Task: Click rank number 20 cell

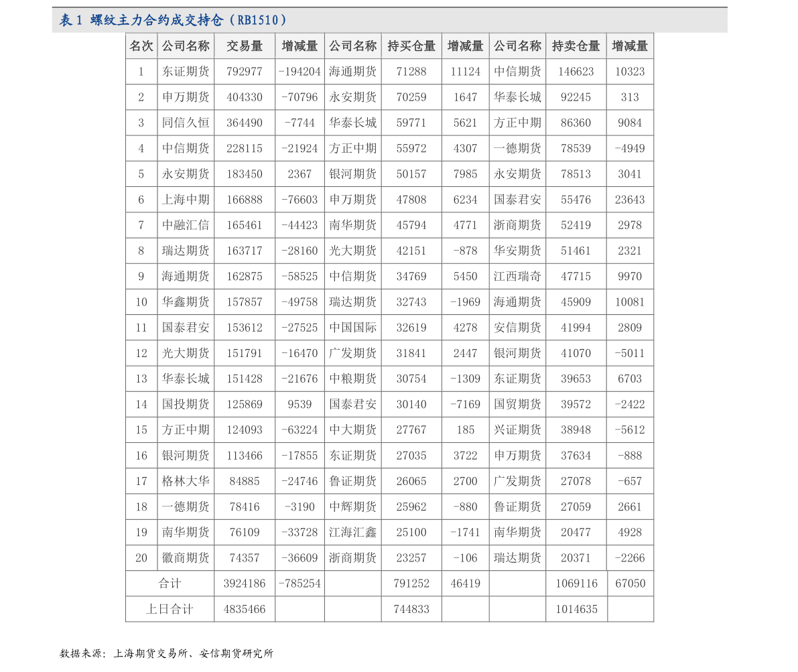Action: pyautogui.click(x=141, y=557)
